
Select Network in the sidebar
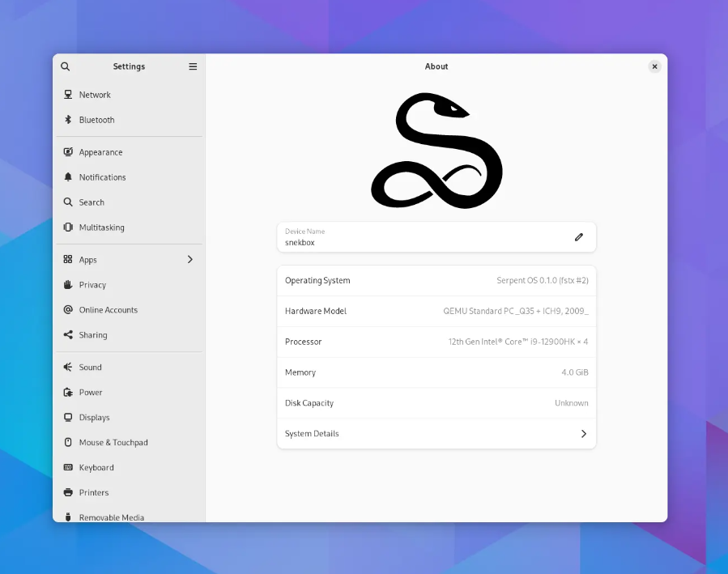[129, 95]
